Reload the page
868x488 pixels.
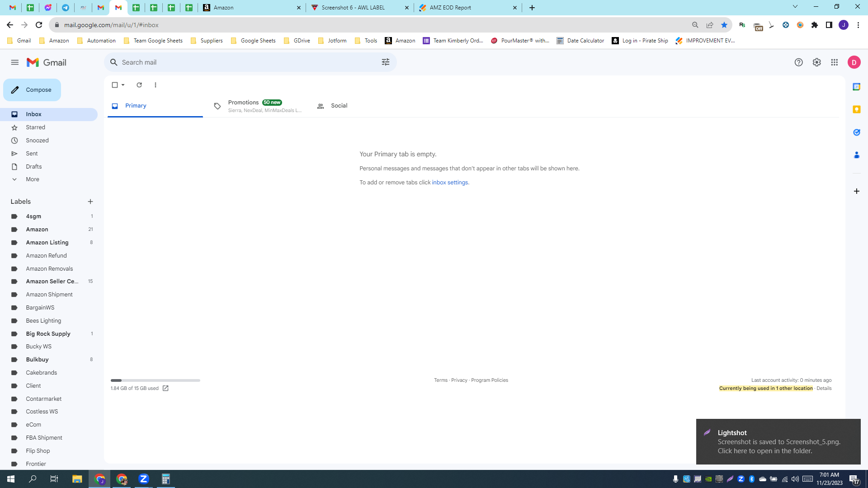(x=39, y=25)
